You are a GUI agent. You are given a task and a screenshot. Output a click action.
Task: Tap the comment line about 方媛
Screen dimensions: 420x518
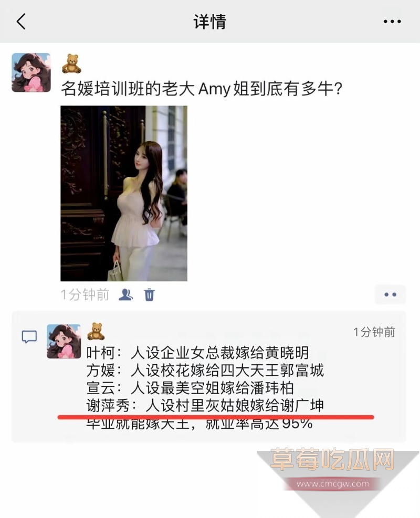point(205,371)
